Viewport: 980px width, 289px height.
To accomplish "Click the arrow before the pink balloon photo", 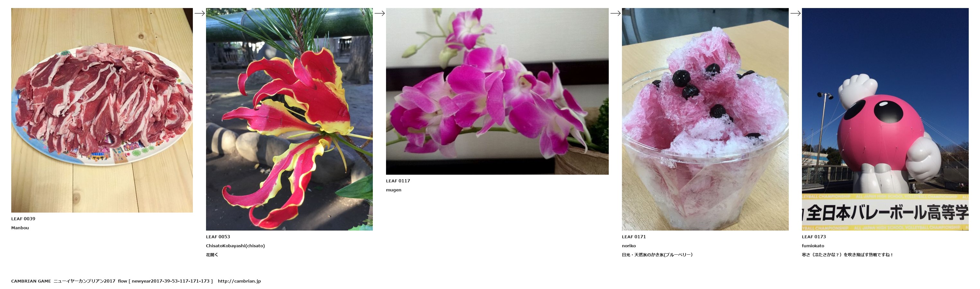I will 795,13.
